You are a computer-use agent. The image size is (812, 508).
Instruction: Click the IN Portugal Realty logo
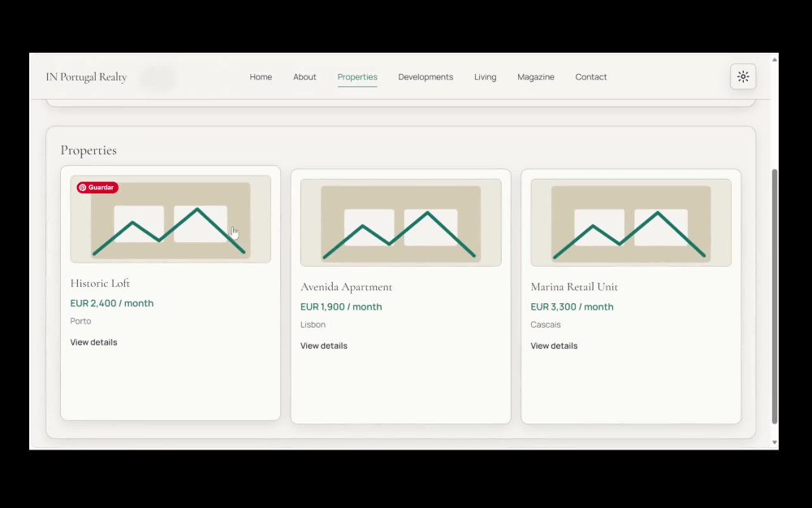(x=87, y=77)
